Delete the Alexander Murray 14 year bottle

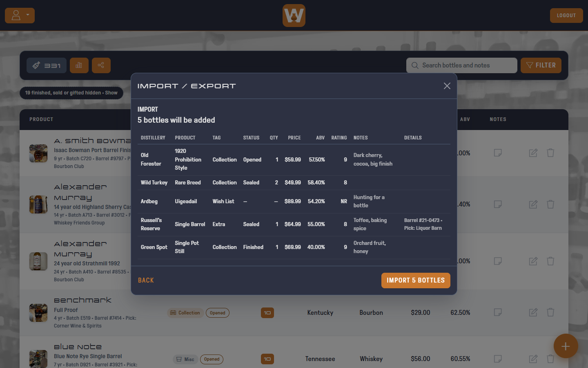[x=550, y=204]
